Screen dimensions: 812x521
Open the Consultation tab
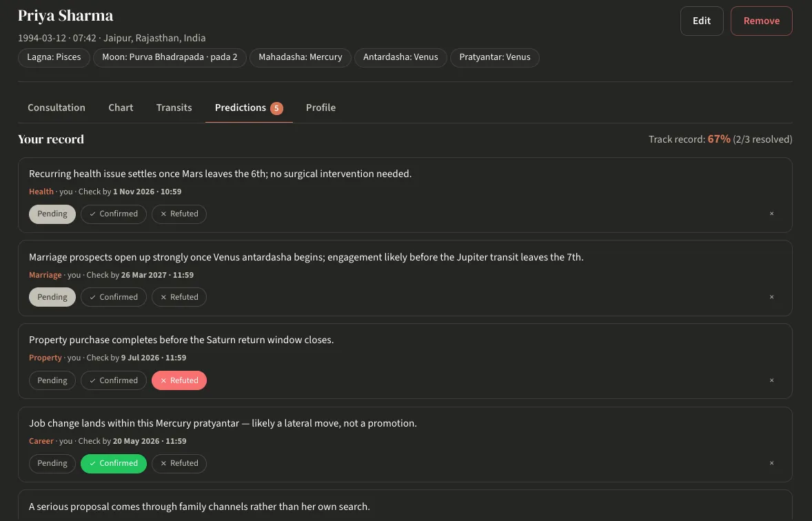coord(57,108)
